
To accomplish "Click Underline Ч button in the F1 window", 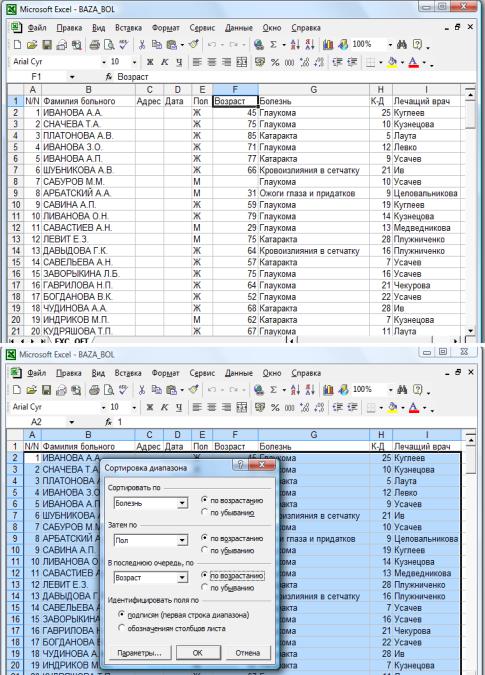I will coord(179,62).
